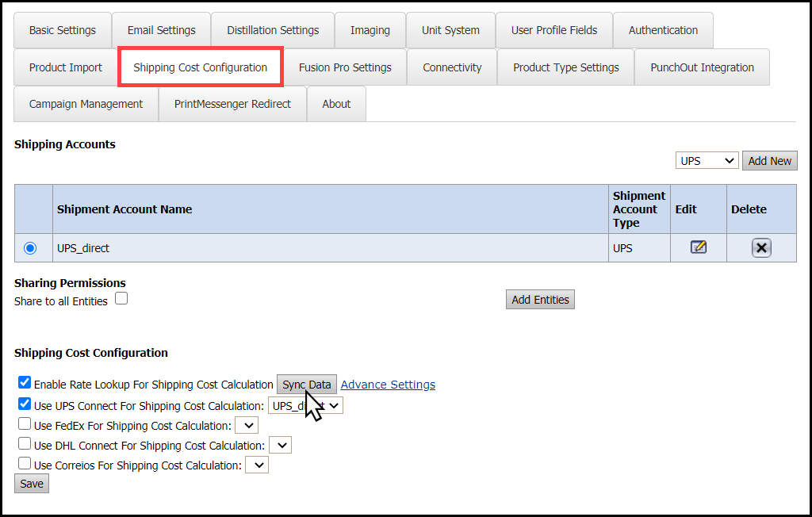Screen dimensions: 812x517
Task: Open the FedEx account dropdown
Action: 247,426
